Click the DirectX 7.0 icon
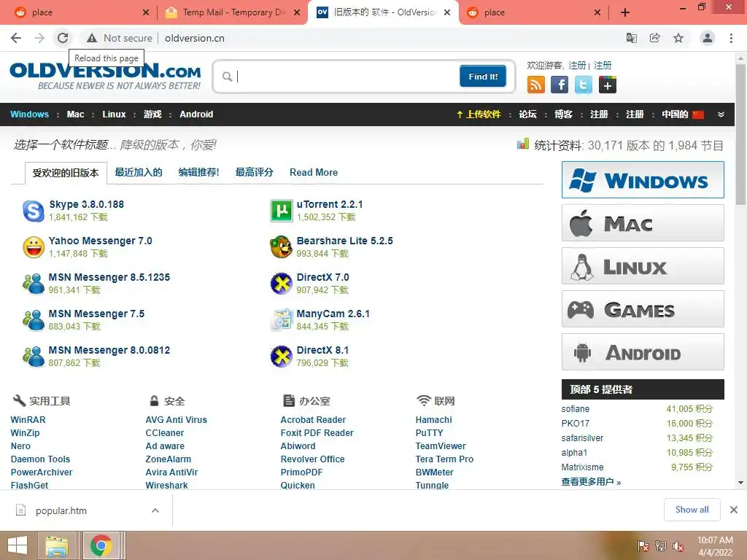Image resolution: width=747 pixels, height=560 pixels. point(281,284)
